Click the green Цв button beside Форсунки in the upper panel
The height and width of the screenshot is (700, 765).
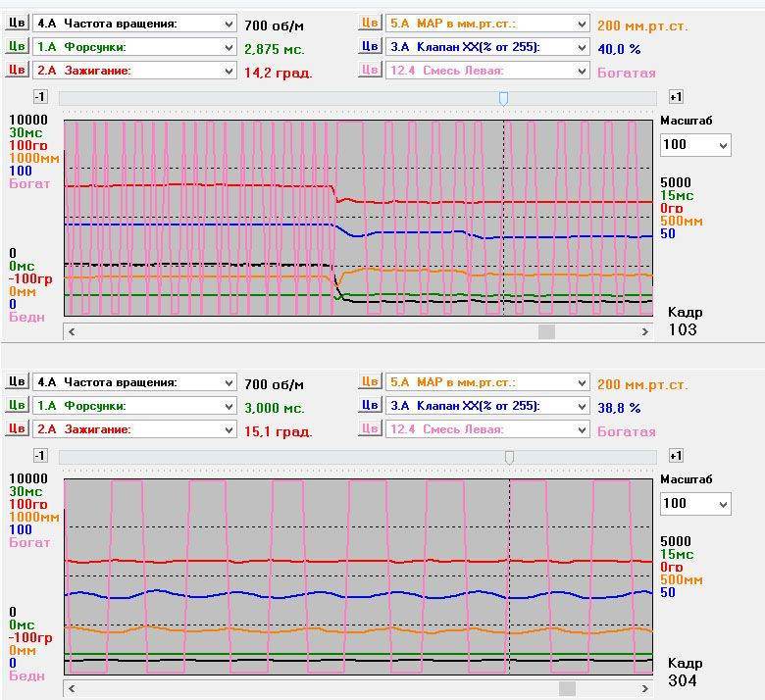point(17,46)
